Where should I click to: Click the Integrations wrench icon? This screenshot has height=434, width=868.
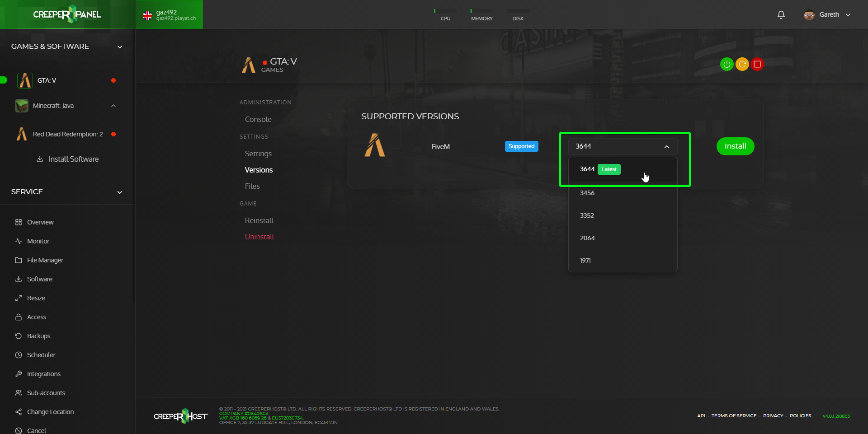pyautogui.click(x=19, y=374)
